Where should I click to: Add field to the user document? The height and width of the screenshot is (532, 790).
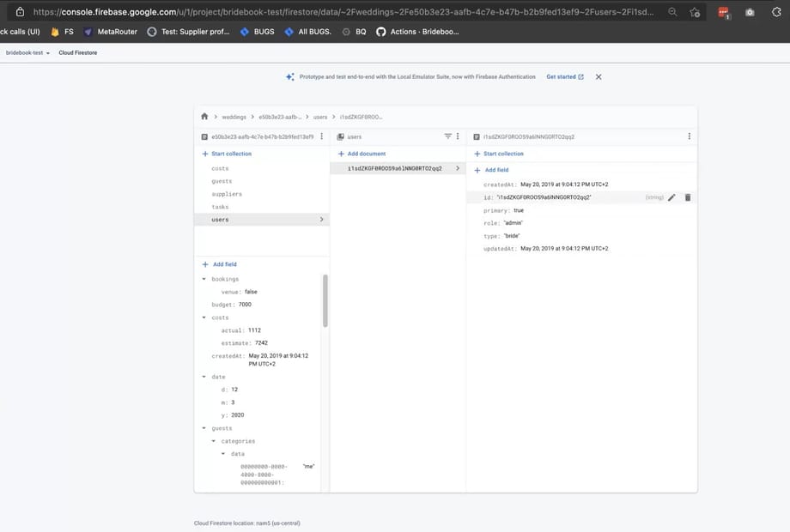tap(491, 170)
